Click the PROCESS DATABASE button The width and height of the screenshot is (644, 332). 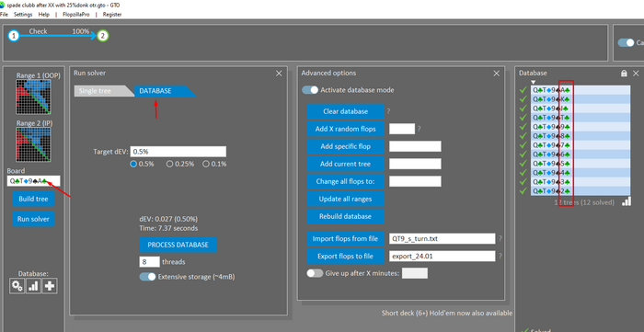click(x=178, y=245)
